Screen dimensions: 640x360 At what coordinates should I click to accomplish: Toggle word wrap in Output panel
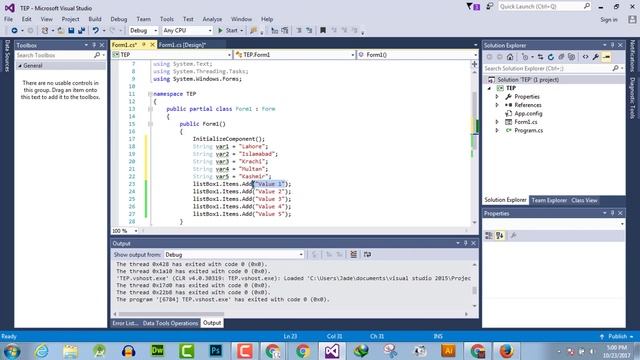(367, 255)
